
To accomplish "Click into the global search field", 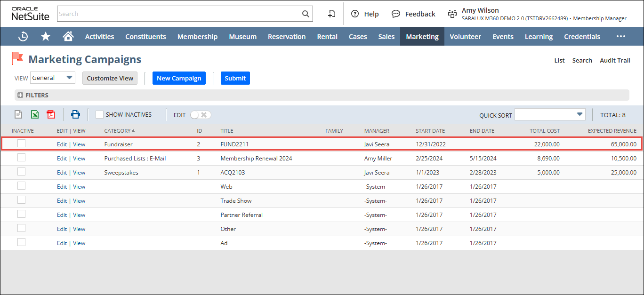I will (x=179, y=14).
